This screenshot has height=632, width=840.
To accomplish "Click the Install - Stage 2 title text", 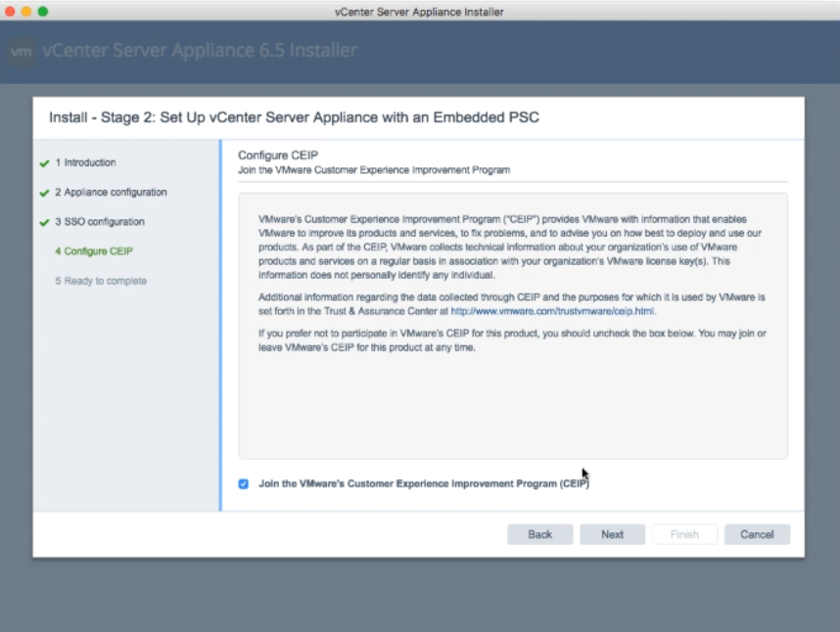I will (294, 117).
